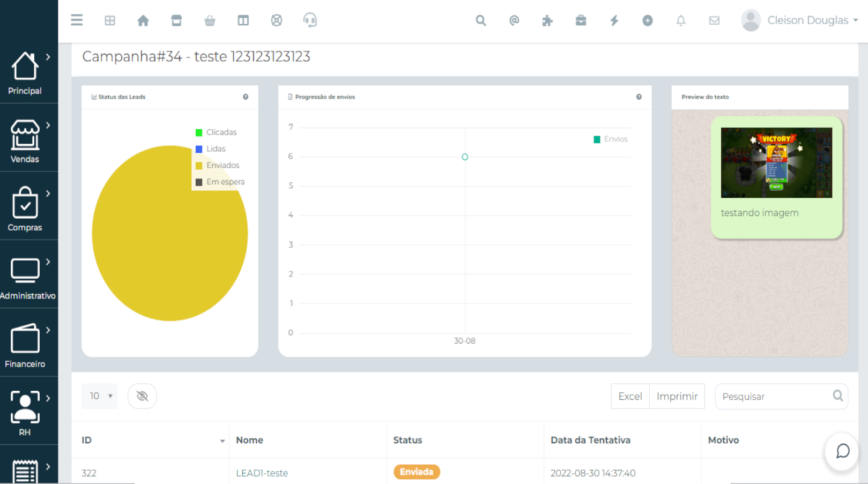Click the Imprimir button
Image resolution: width=868 pixels, height=484 pixels.
677,397
